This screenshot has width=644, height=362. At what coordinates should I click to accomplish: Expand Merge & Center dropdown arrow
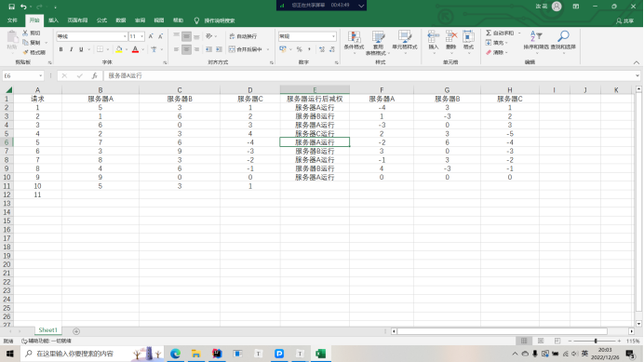point(268,49)
